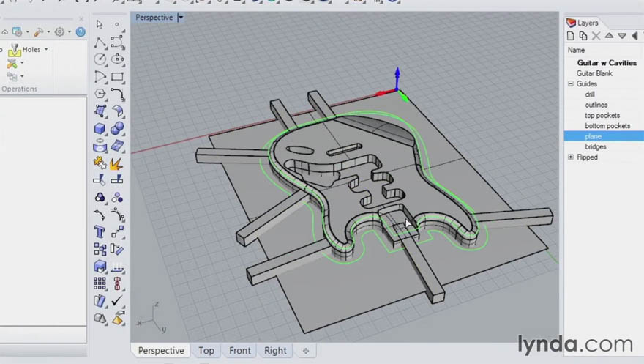This screenshot has width=644, height=364.
Task: Open the Holes dropdown arrow
Action: coord(46,49)
